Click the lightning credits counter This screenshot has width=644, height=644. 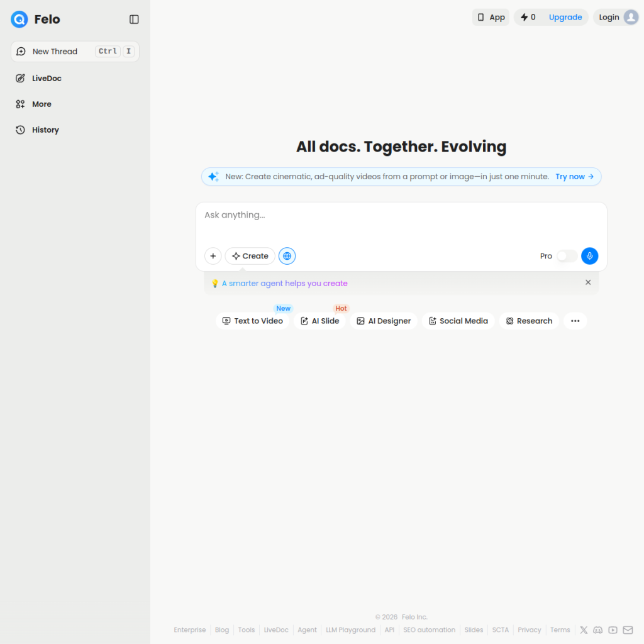[528, 17]
